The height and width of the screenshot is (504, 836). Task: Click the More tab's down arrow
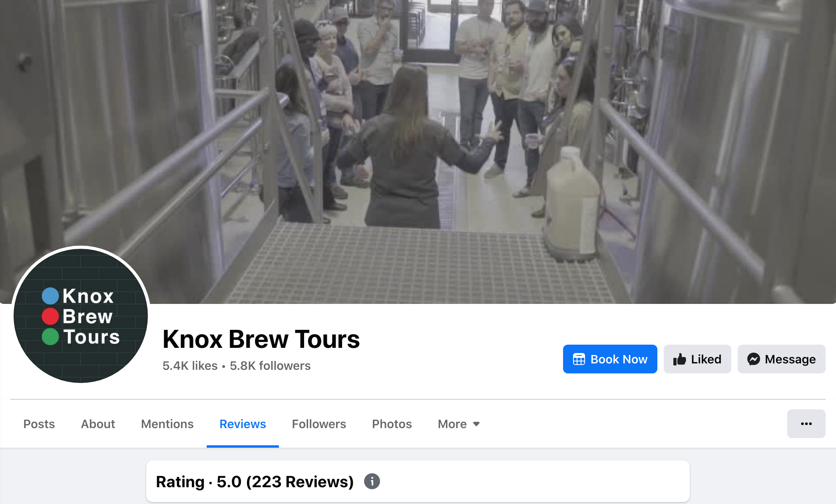[x=476, y=424]
